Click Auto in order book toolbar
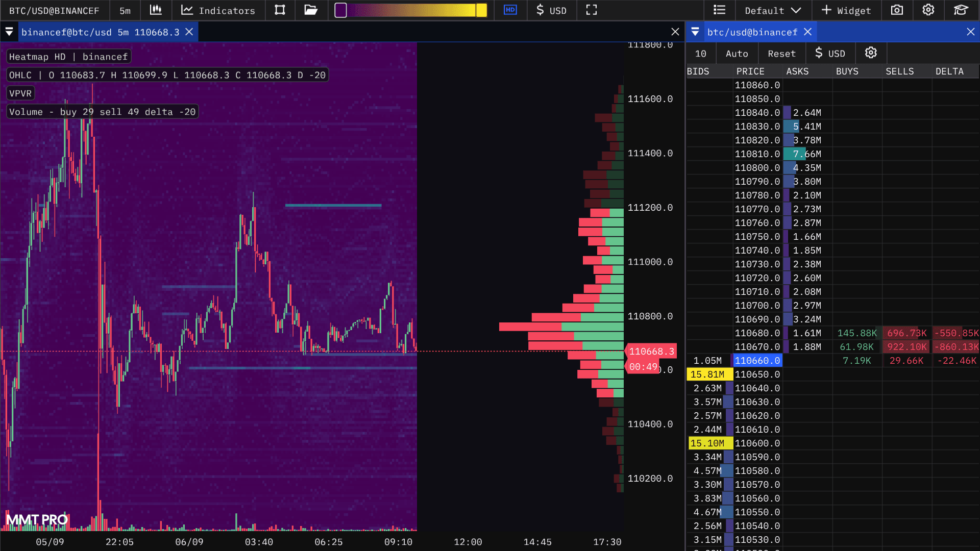The width and height of the screenshot is (980, 551). [x=737, y=54]
